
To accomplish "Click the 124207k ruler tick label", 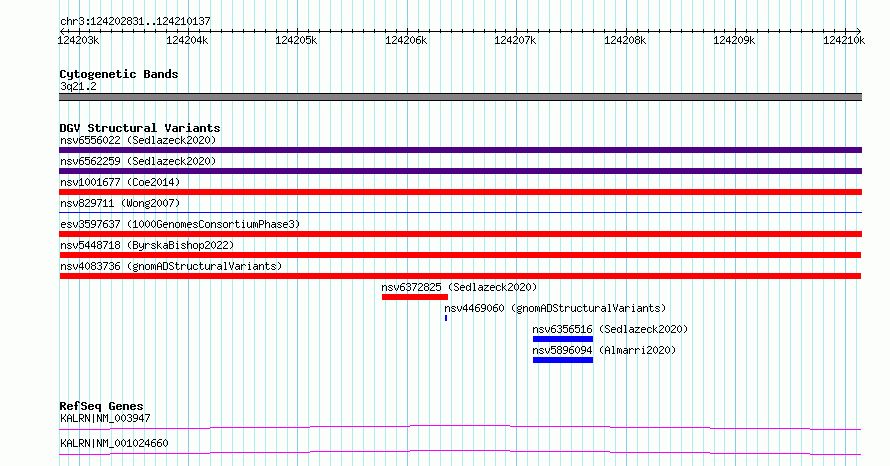I will (x=515, y=40).
